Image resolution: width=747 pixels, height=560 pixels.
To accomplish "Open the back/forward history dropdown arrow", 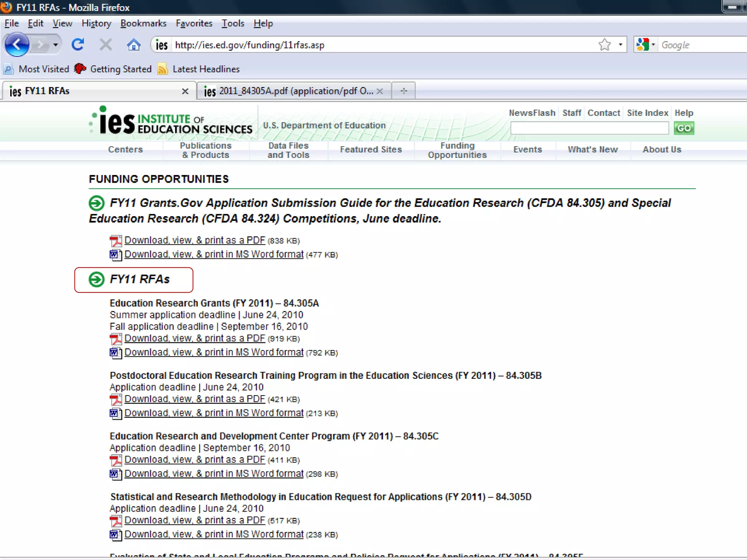I will point(55,45).
